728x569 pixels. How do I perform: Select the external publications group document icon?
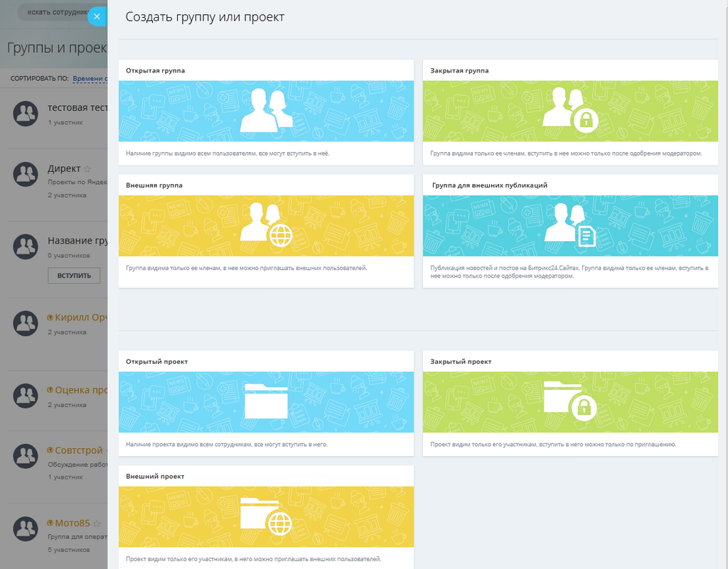click(x=587, y=235)
